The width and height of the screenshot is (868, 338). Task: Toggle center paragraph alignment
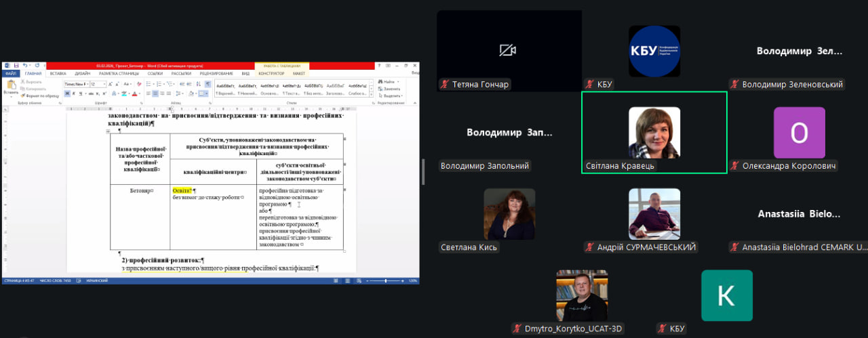click(x=156, y=93)
